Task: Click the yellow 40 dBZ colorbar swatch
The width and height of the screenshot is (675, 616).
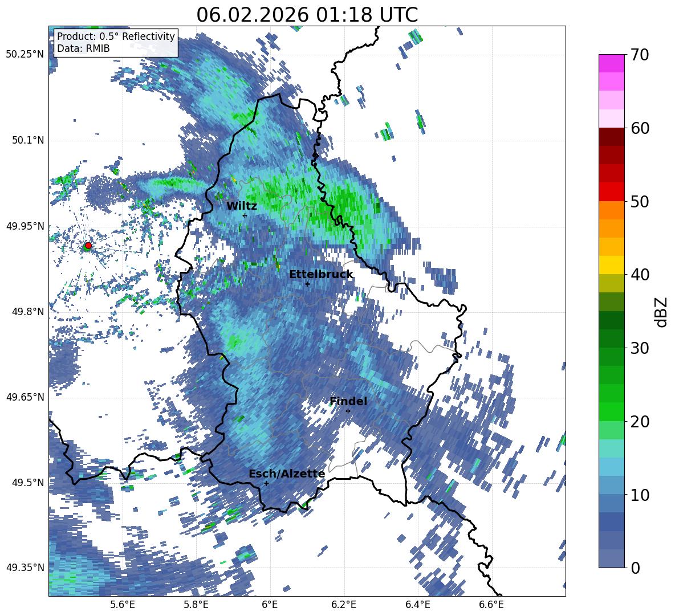Action: (611, 264)
